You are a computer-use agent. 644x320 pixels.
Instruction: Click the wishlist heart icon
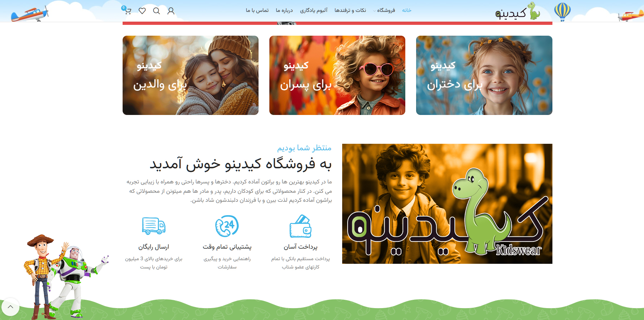[x=142, y=11]
